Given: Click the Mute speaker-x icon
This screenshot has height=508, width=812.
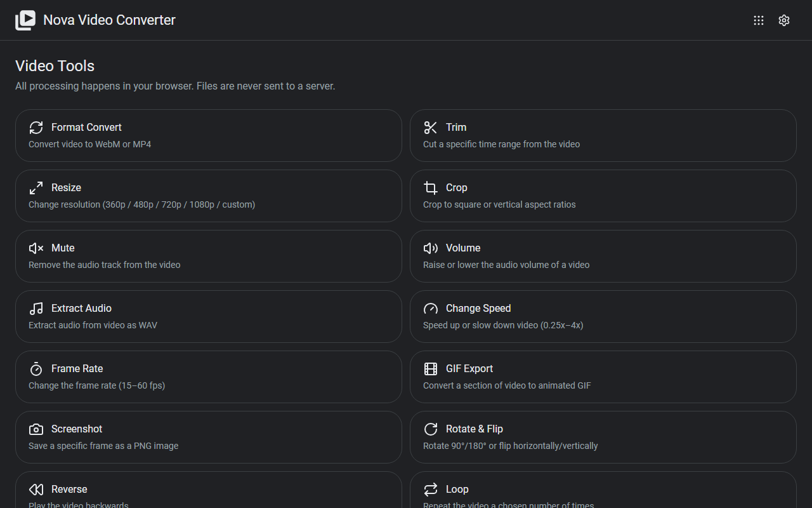Looking at the screenshot, I should click(x=36, y=248).
